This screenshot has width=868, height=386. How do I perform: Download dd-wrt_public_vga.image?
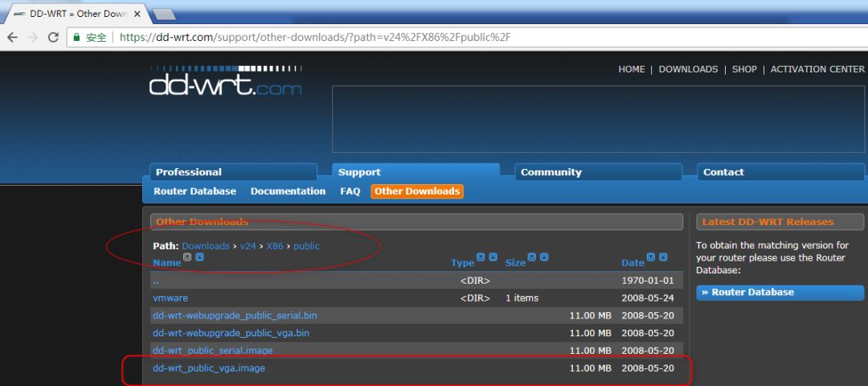point(209,368)
